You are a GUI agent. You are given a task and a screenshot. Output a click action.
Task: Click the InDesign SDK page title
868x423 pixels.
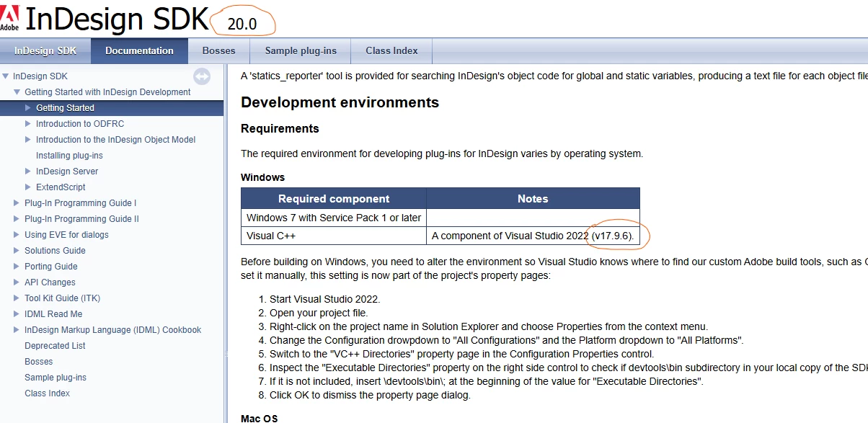pos(117,19)
